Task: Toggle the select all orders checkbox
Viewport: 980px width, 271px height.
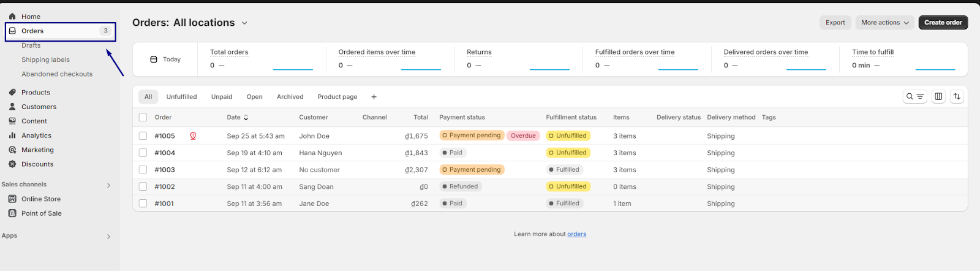Action: [x=143, y=117]
